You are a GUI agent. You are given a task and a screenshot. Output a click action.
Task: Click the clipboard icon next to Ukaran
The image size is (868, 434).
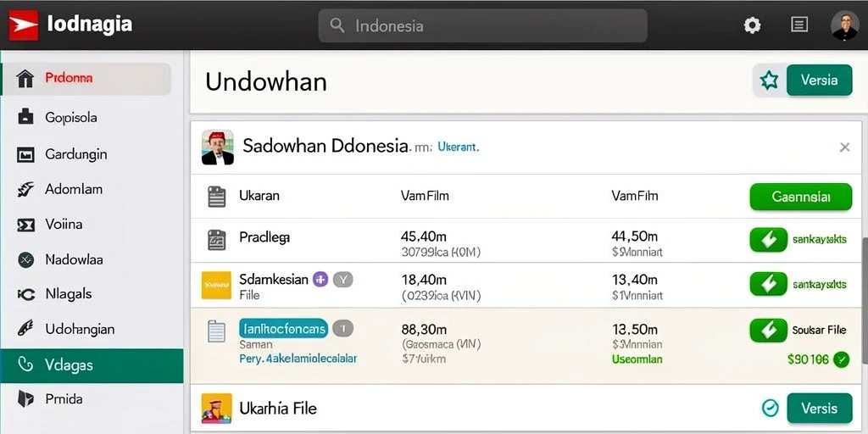point(216,197)
